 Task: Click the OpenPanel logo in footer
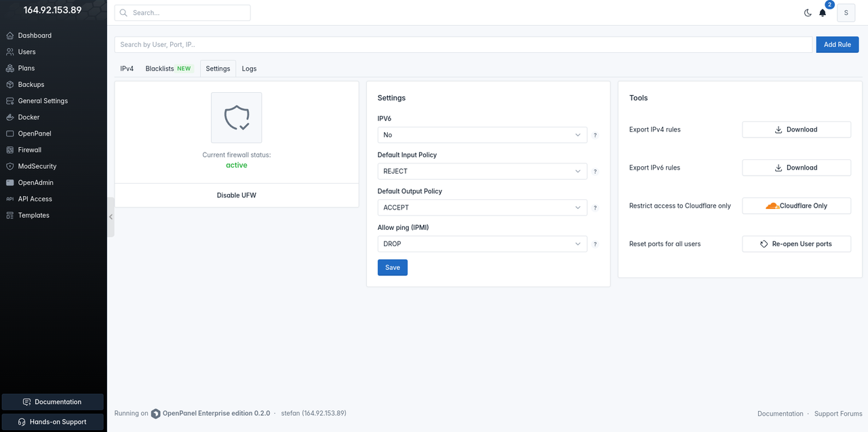click(156, 413)
